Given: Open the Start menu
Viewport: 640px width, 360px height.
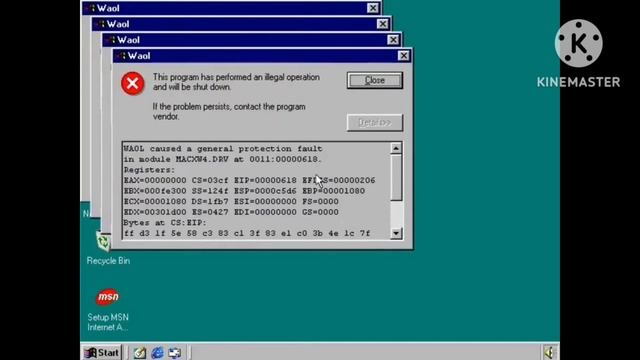Looking at the screenshot, I should click(x=102, y=352).
